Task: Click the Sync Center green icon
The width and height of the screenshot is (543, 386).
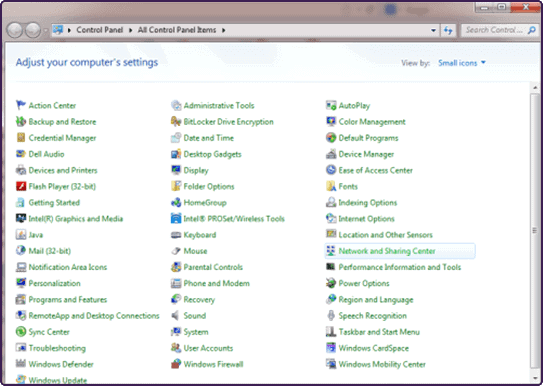Action: click(21, 332)
